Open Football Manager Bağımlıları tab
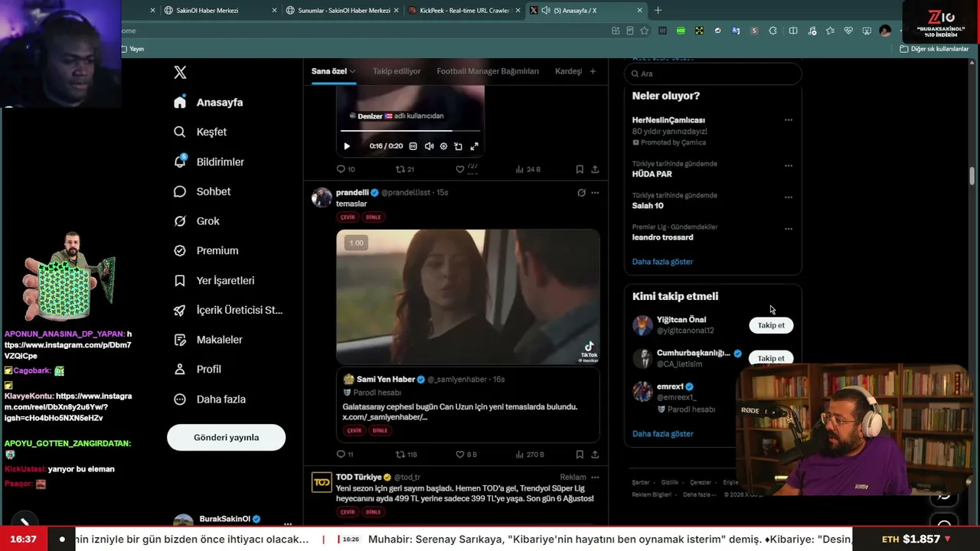This screenshot has width=980, height=551. tap(488, 71)
